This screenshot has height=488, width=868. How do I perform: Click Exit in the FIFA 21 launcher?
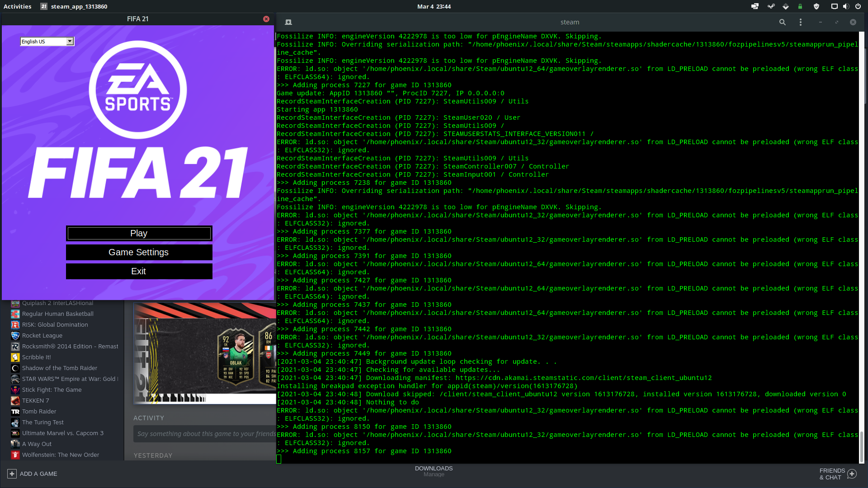[139, 271]
